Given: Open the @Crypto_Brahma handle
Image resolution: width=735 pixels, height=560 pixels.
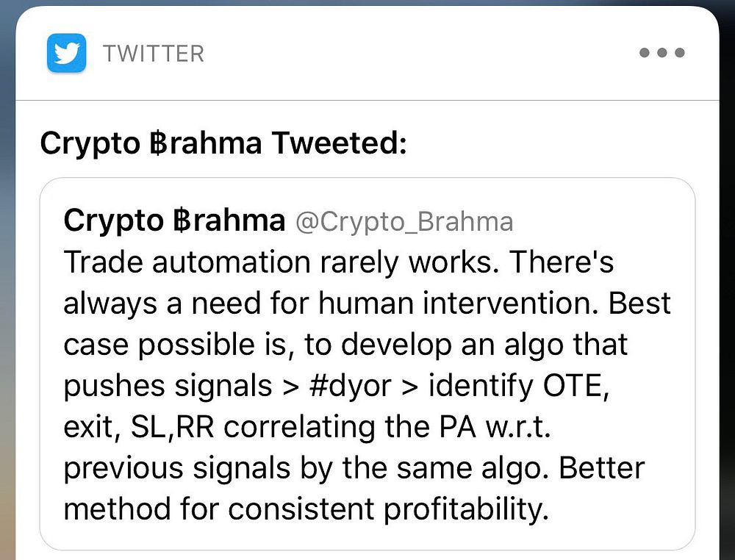Looking at the screenshot, I should 404,222.
